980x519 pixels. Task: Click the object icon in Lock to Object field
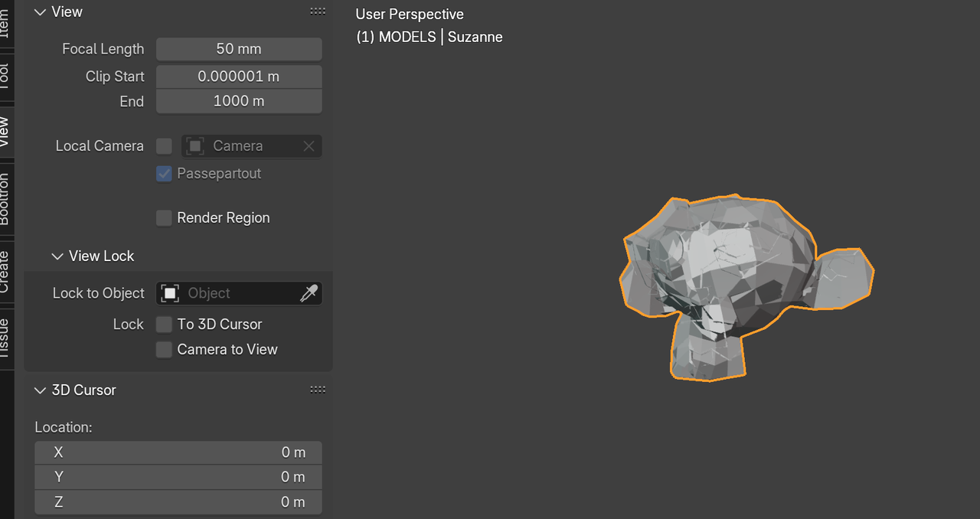tap(170, 293)
